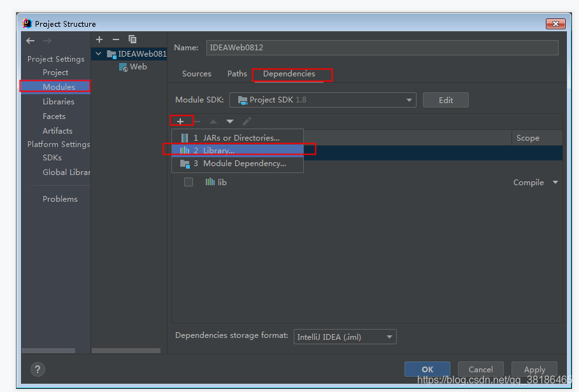Add a new module with plus icon
579x392 pixels.
click(x=99, y=39)
